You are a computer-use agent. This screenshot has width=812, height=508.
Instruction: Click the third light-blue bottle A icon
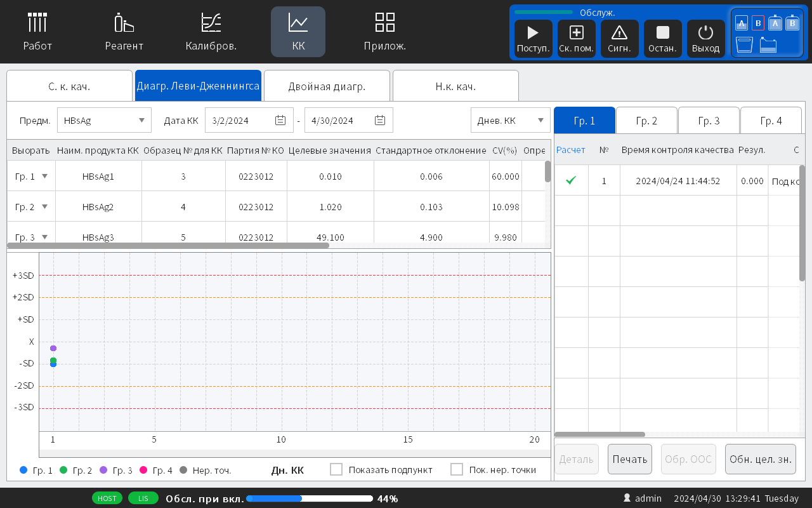775,23
